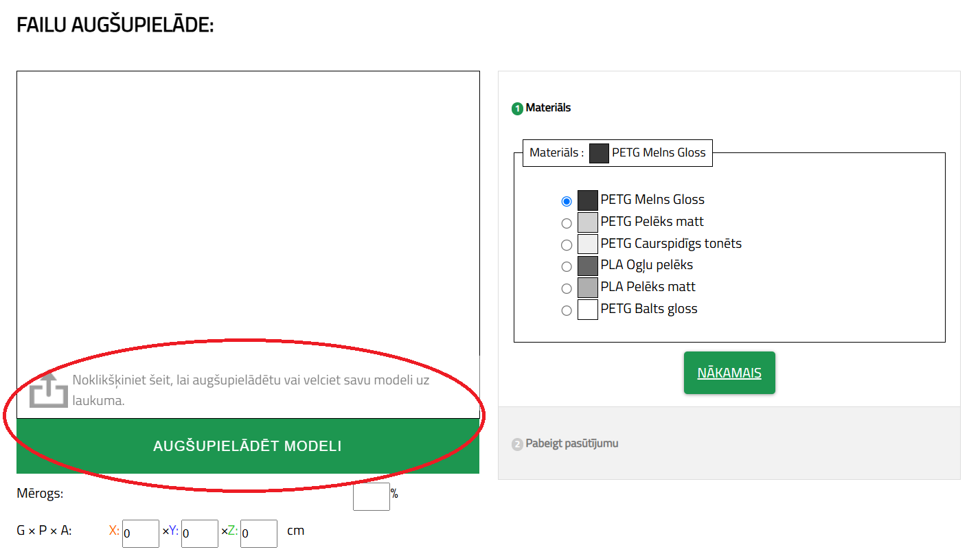
Task: Click the light PETG Caurspīdīgs tonēts swatch
Action: pyautogui.click(x=588, y=244)
